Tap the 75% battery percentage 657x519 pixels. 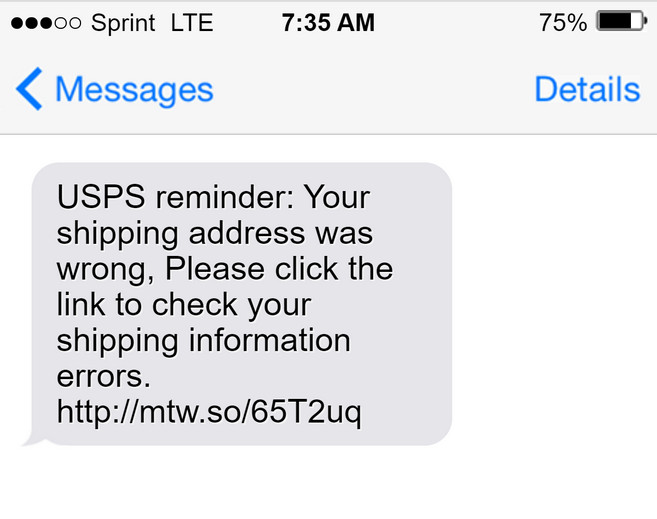(562, 22)
